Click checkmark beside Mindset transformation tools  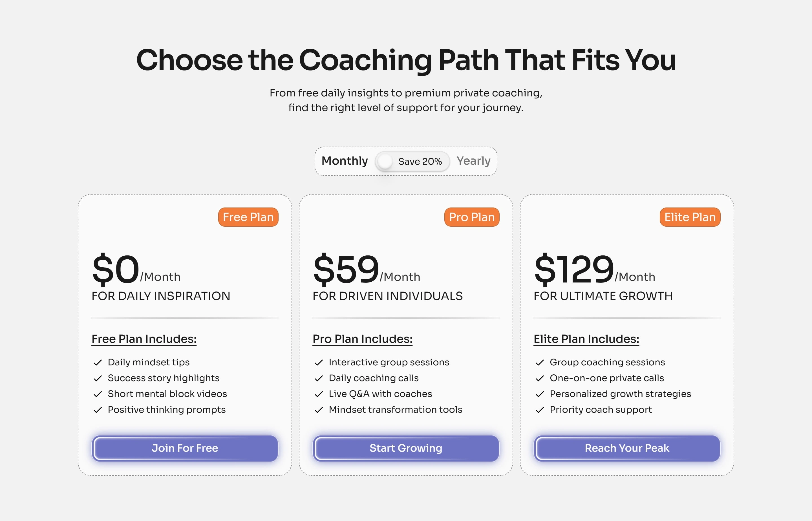pyautogui.click(x=319, y=410)
